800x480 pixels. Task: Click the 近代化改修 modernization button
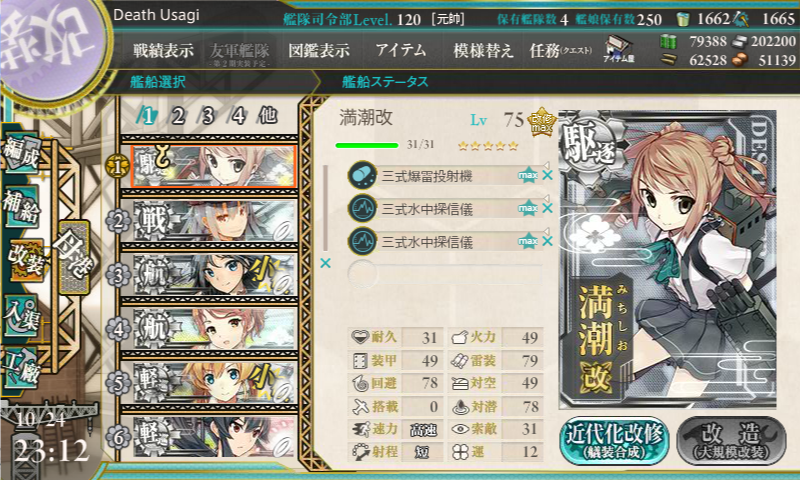[614, 440]
